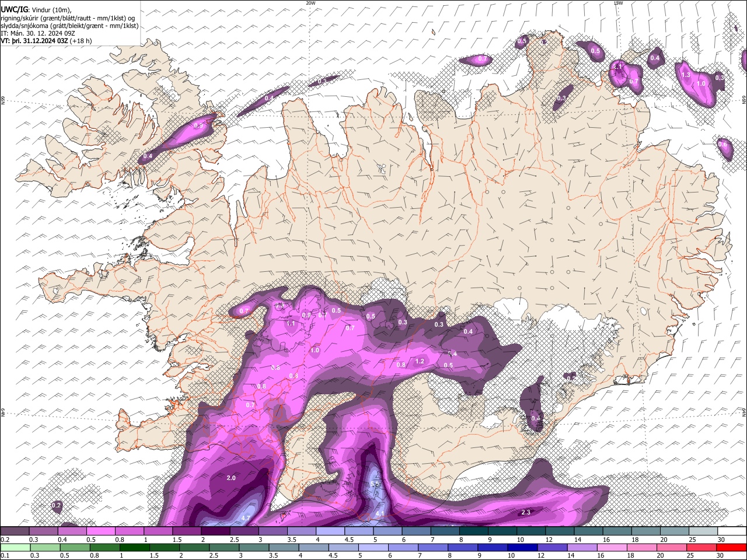This screenshot has height=560, width=747.
Task: Click the dark purple snow swatch for 2–2.5
Action: point(215,531)
